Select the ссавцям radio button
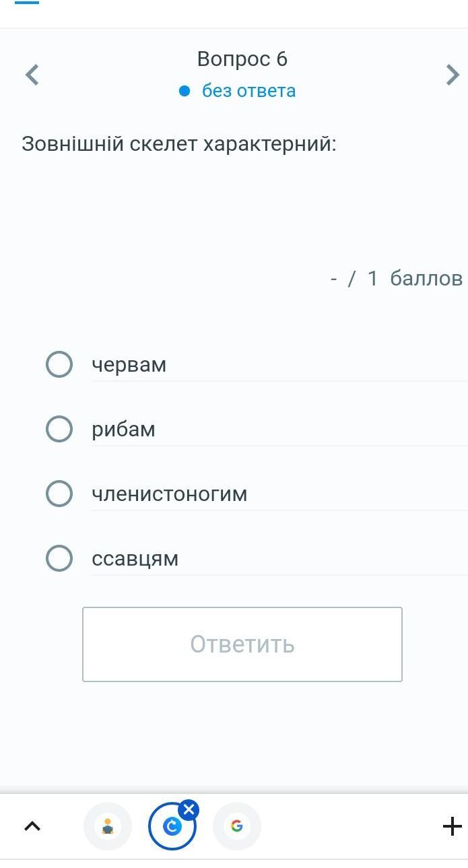468x868 pixels. pos(59,558)
